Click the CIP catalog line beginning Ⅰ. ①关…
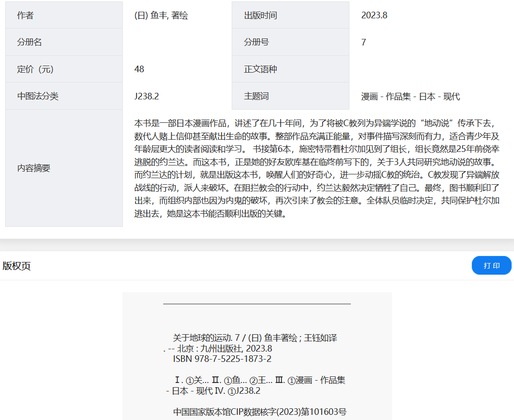The image size is (514, 420). (x=260, y=380)
